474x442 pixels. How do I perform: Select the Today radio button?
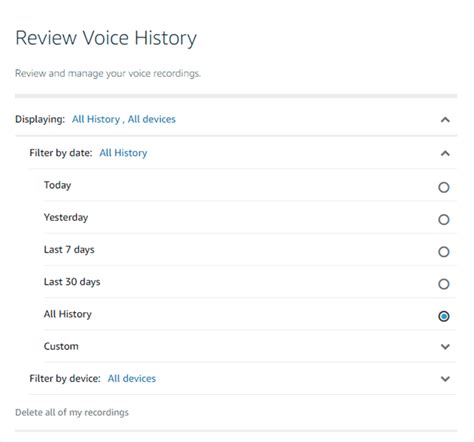(x=444, y=187)
